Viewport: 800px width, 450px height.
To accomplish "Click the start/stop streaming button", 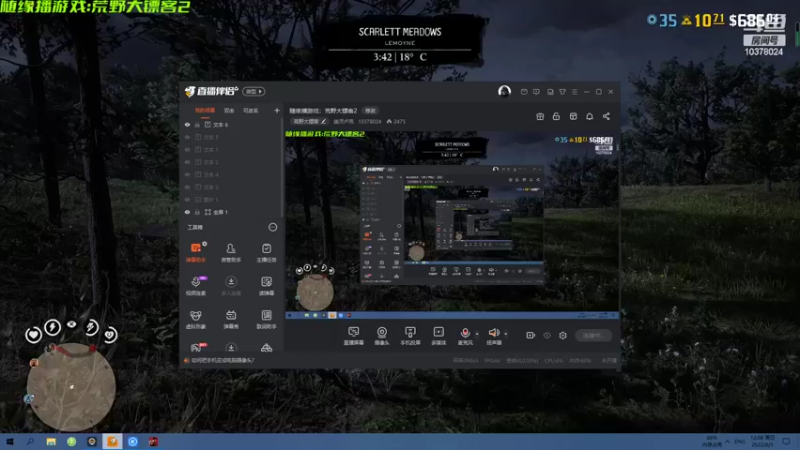I will tap(594, 335).
